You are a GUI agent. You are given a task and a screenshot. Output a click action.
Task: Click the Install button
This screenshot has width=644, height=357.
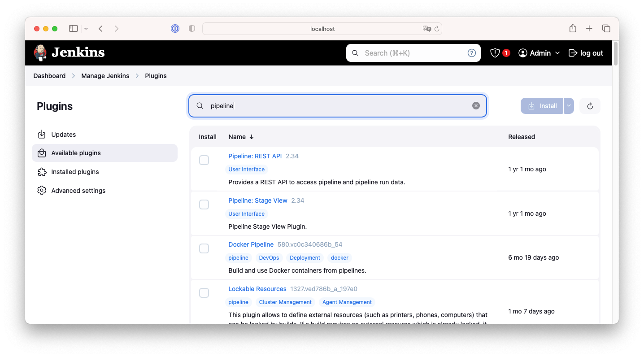click(542, 106)
